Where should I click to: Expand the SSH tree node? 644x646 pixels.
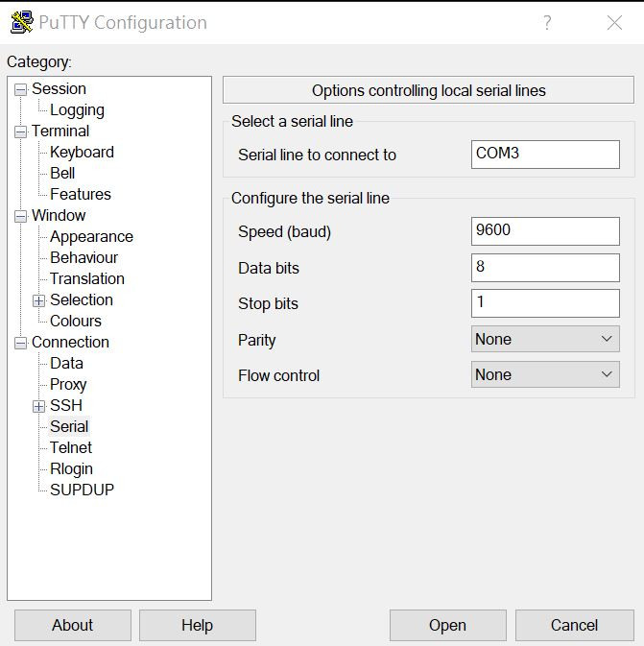38,406
